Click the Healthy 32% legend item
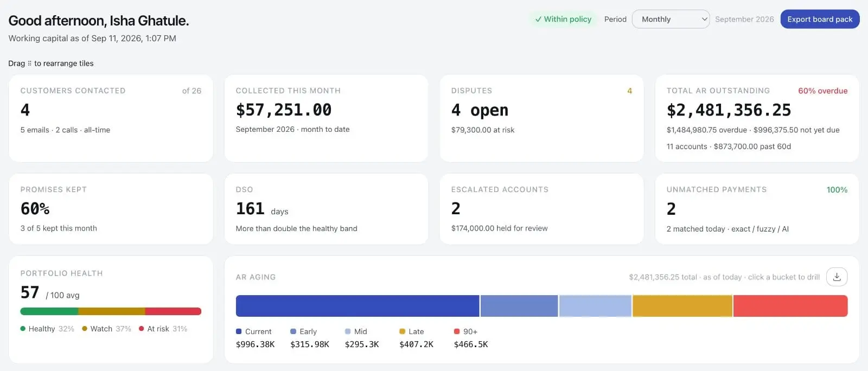The height and width of the screenshot is (371, 868). click(47, 329)
